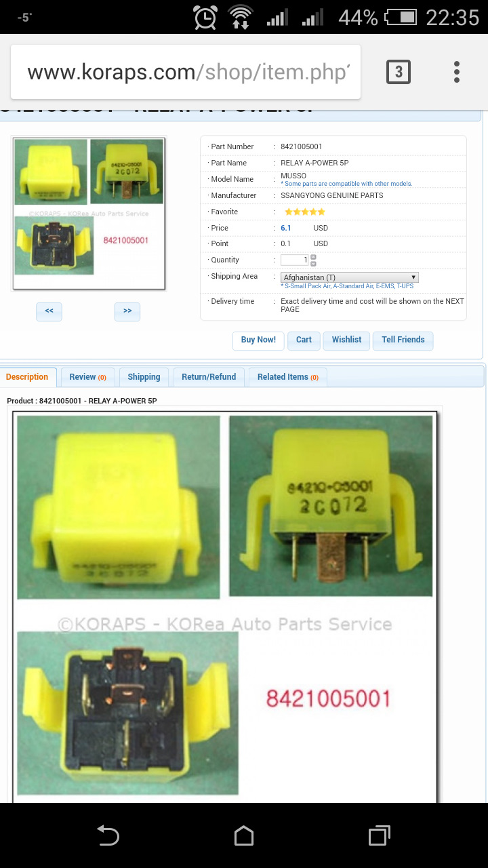Increase quantity with the up stepper arrow
Image resolution: width=488 pixels, height=868 pixels.
pyautogui.click(x=313, y=258)
